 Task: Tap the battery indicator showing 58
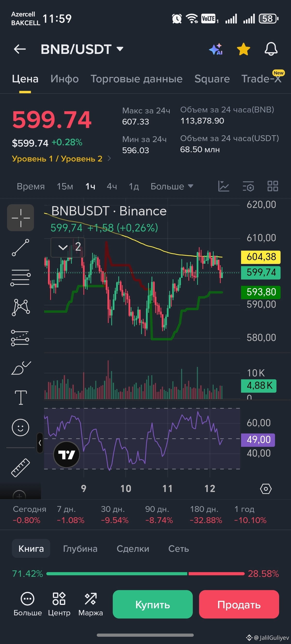click(268, 19)
